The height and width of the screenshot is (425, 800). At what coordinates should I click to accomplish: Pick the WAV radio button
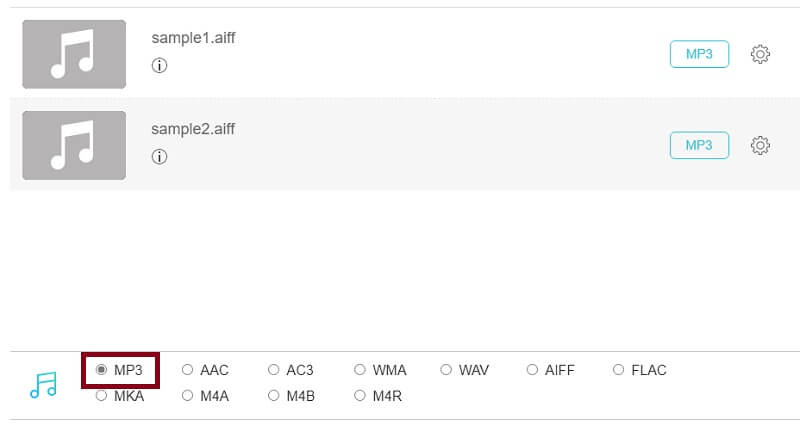coord(446,370)
